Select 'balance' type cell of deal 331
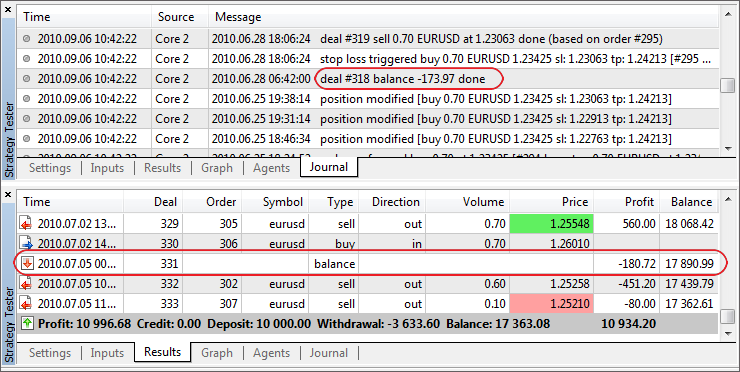 335,263
